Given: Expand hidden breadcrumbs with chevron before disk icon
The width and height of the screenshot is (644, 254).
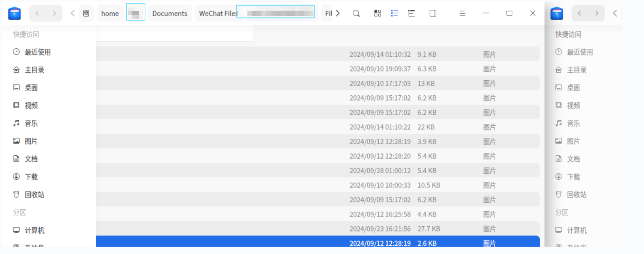Looking at the screenshot, I should point(73,14).
